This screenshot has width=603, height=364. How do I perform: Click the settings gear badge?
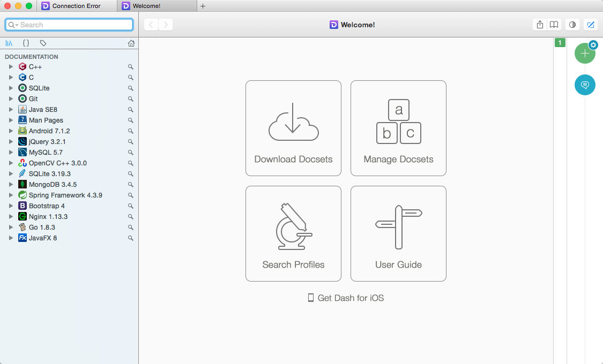593,45
